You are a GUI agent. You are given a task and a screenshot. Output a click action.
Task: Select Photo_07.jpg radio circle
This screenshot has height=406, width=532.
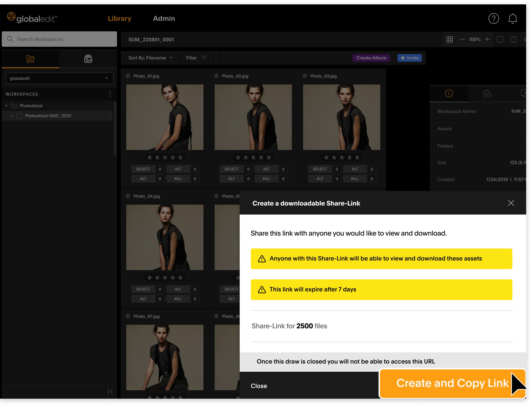pyautogui.click(x=128, y=316)
